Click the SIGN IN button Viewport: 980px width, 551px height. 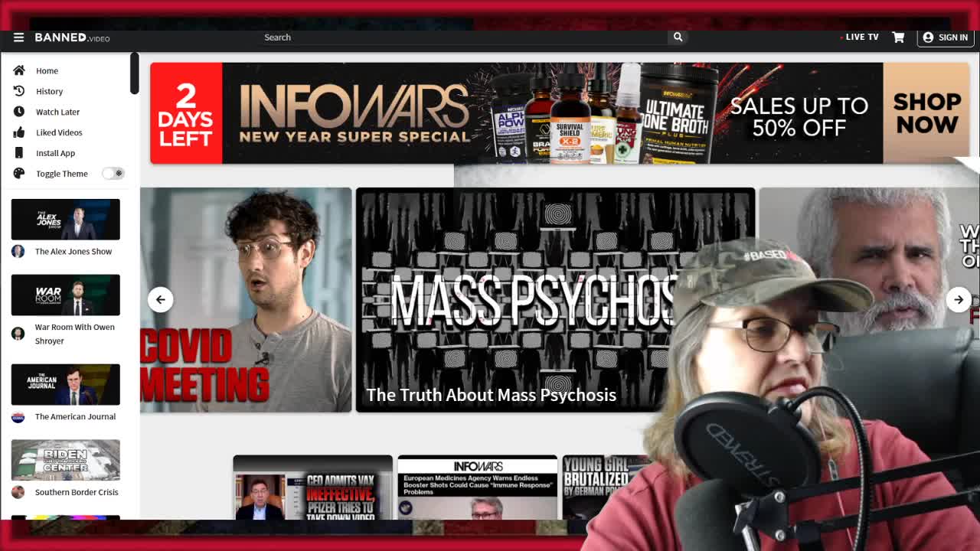click(946, 37)
